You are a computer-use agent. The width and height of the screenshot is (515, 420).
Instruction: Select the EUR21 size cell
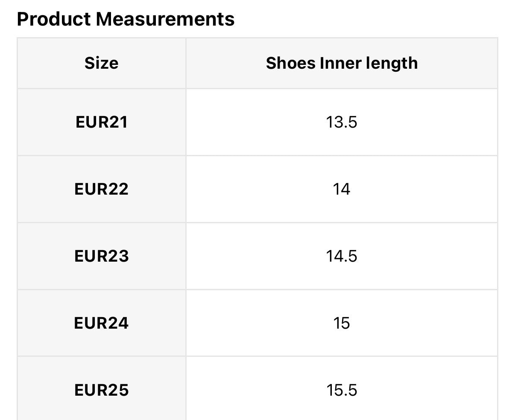(x=101, y=122)
